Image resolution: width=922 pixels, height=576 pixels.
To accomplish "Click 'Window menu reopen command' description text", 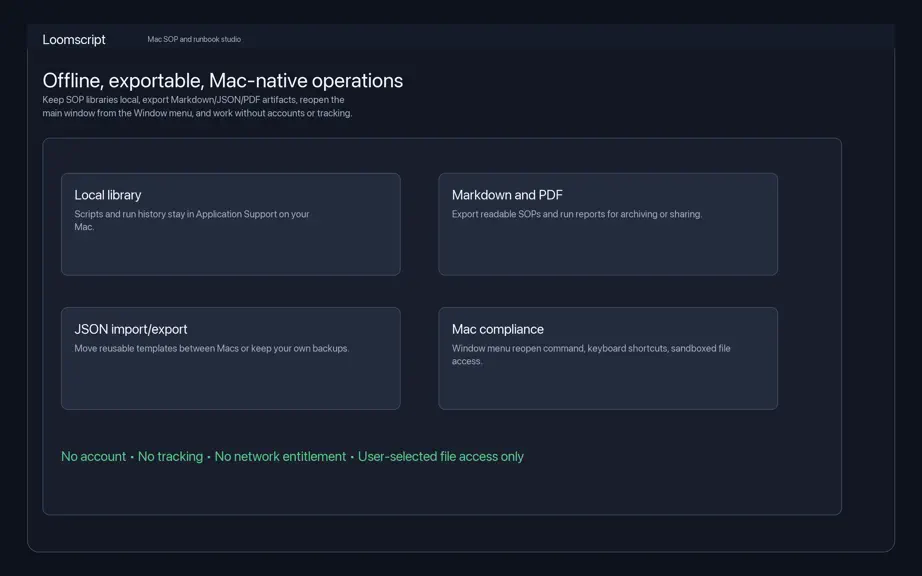I will pos(591,354).
